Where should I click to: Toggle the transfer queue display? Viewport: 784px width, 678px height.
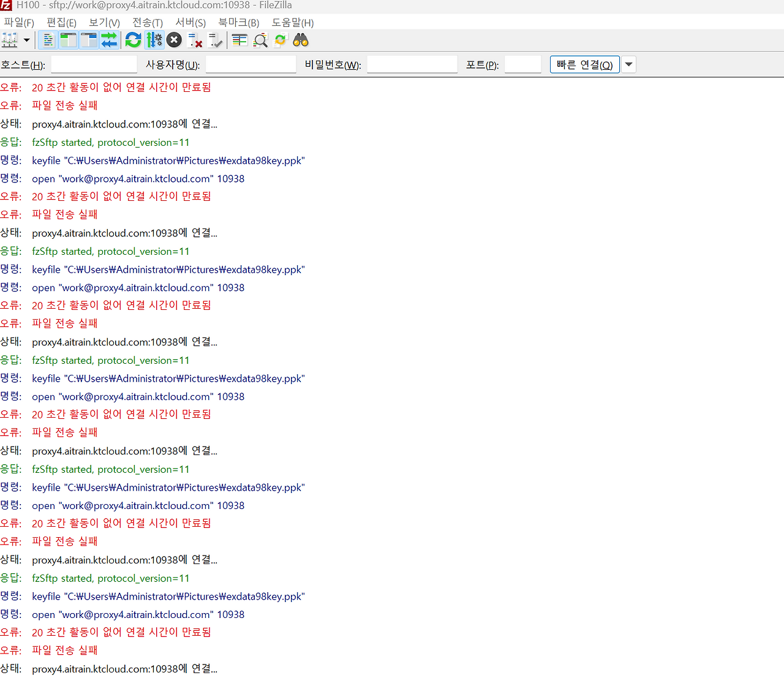coord(109,40)
